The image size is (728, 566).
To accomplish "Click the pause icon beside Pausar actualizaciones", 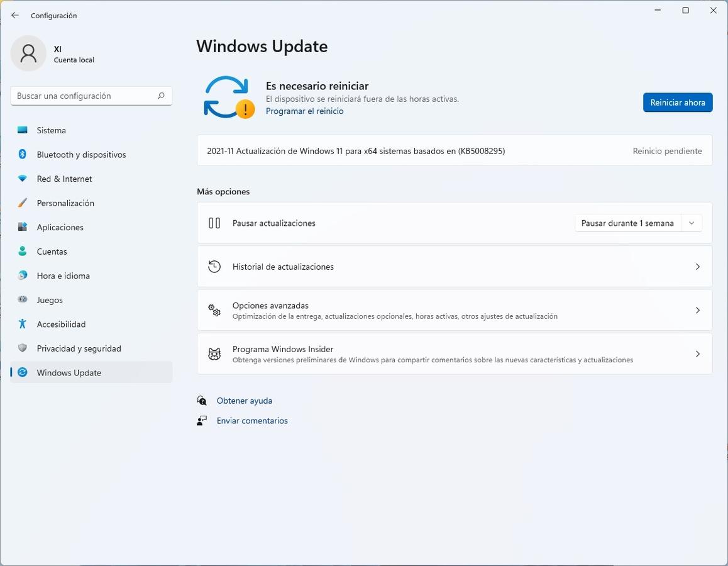I will 214,223.
